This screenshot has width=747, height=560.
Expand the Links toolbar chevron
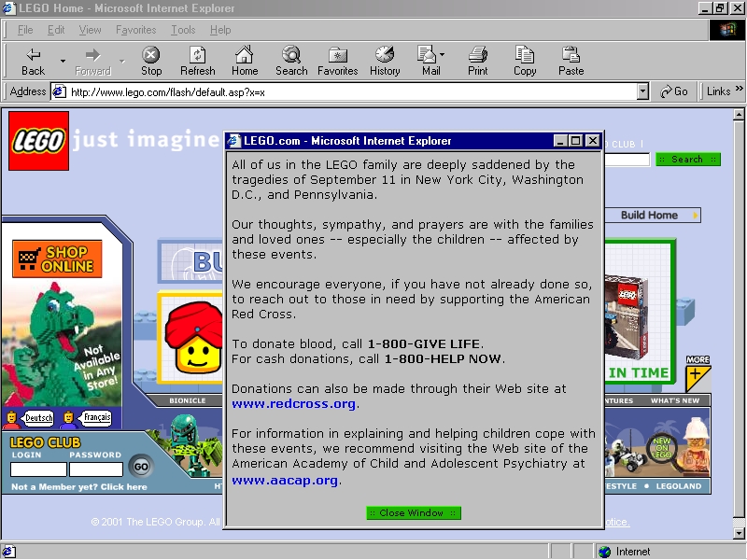coord(739,89)
